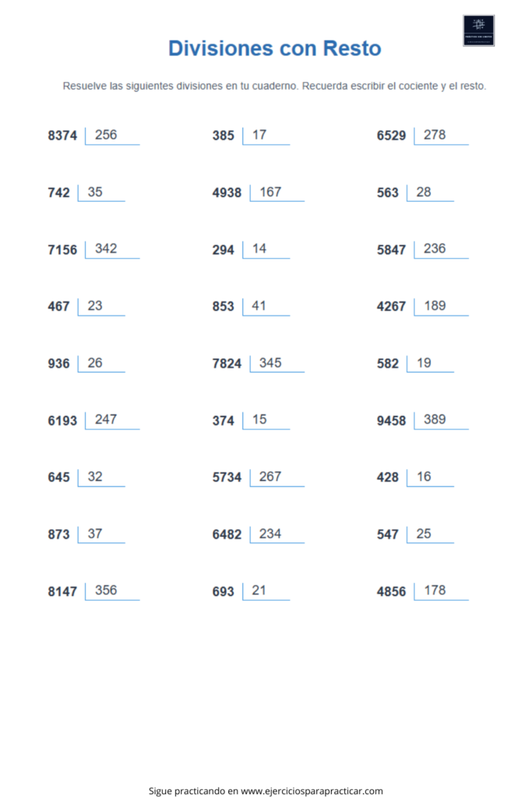
Task: Open the www.ejerciciosparapracticar.com footer link
Action: tap(312, 791)
